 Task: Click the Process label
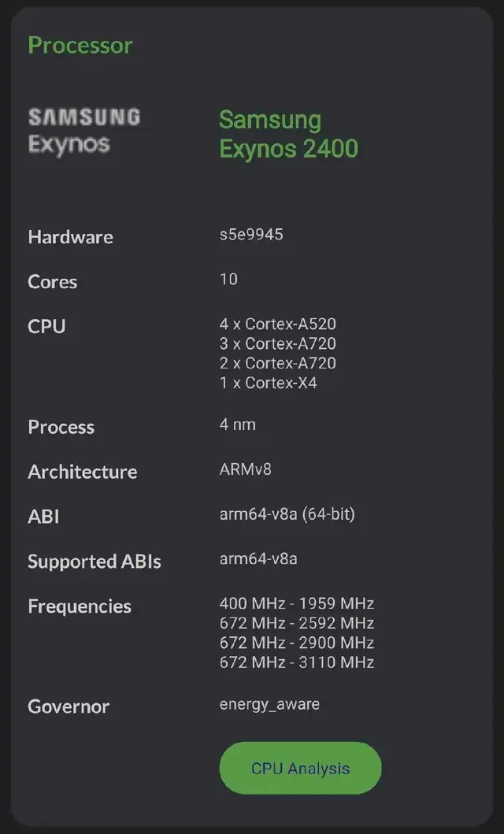(x=61, y=427)
